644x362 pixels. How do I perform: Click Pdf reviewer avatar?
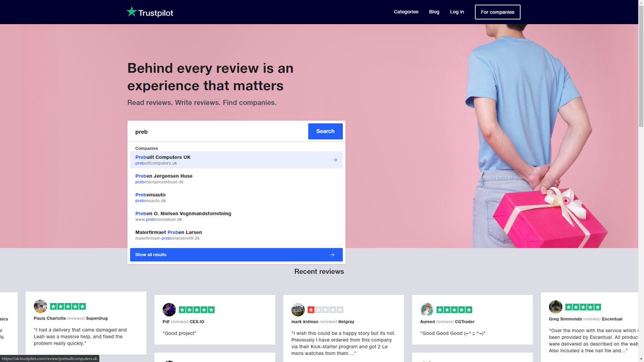169,309
